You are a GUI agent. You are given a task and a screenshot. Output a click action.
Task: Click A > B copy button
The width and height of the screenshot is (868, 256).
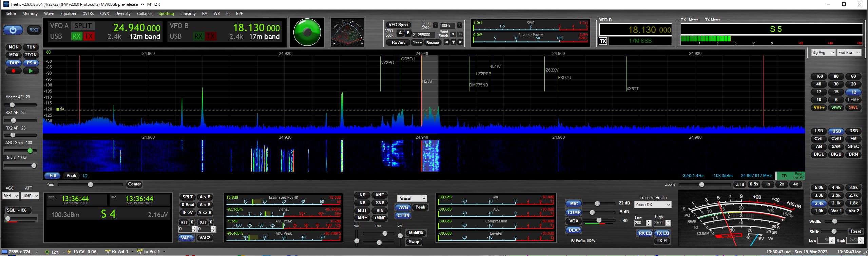click(x=205, y=197)
